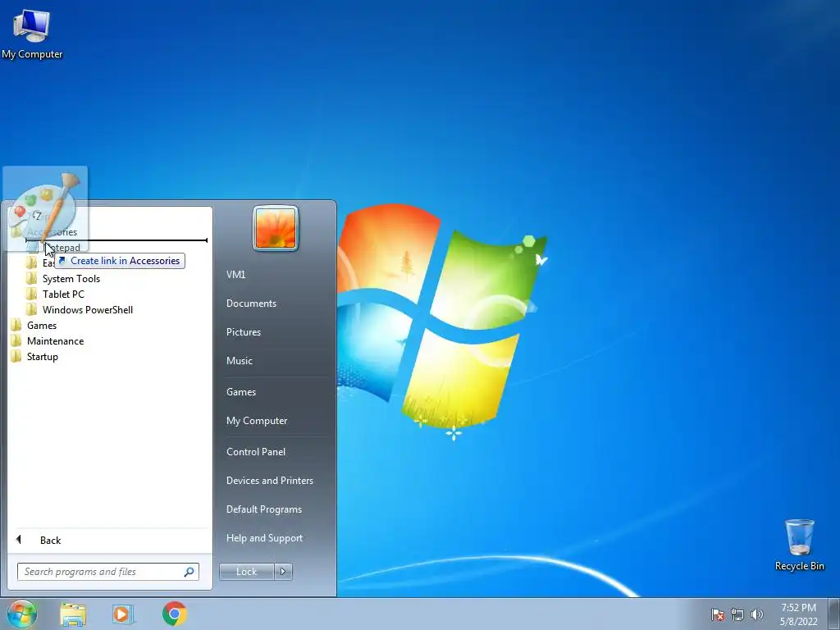Select the Notepad shortcut in Accessories
The image size is (840, 630).
point(62,248)
